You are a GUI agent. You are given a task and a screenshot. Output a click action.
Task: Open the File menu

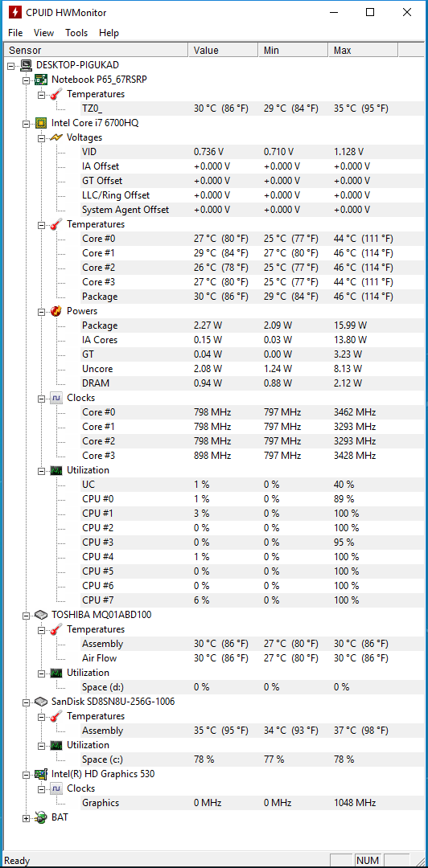click(15, 33)
